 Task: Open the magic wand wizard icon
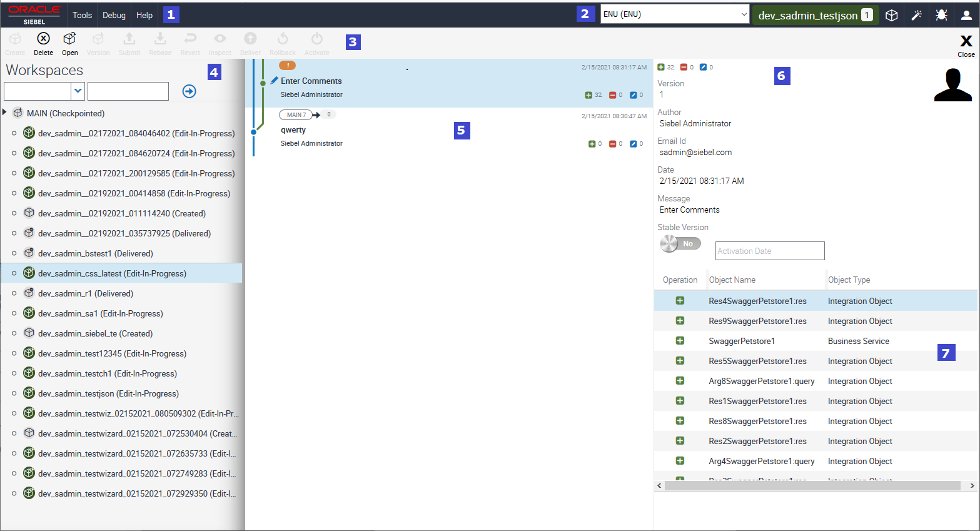[x=916, y=15]
